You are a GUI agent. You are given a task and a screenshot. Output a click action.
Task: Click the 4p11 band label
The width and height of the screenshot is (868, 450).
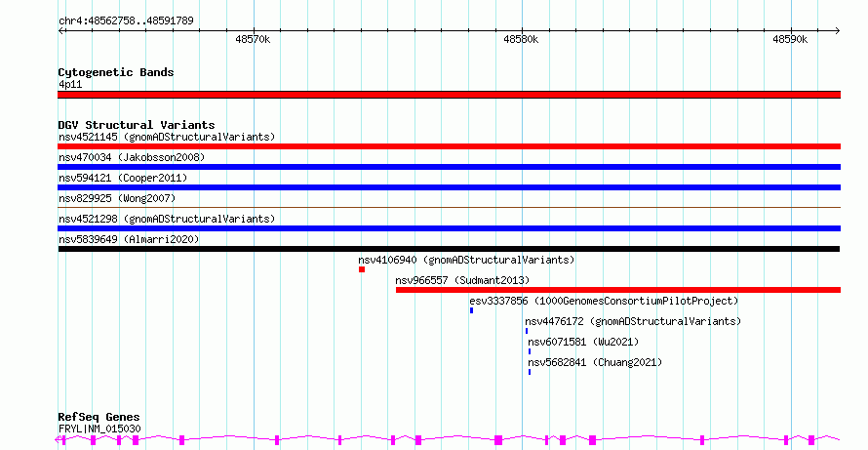pyautogui.click(x=70, y=85)
